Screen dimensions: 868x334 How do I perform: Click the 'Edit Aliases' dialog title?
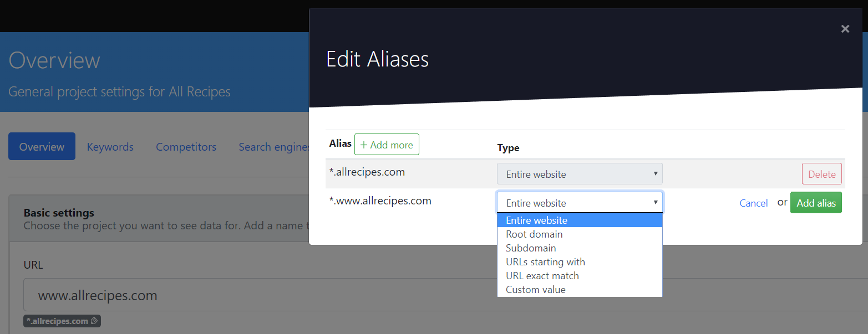coord(377,59)
